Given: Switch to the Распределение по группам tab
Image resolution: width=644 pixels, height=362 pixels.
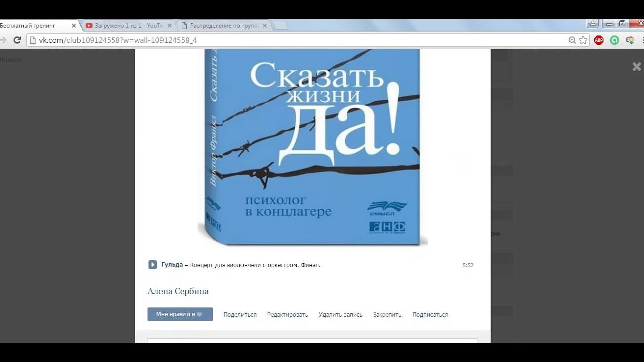Looking at the screenshot, I should click(x=223, y=26).
